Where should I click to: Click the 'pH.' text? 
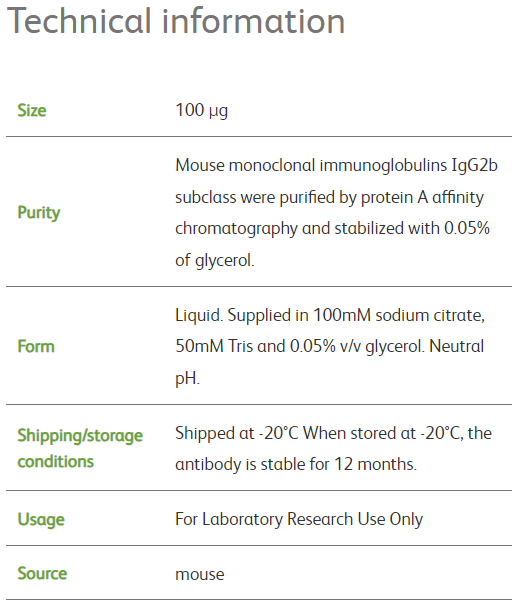[187, 379]
